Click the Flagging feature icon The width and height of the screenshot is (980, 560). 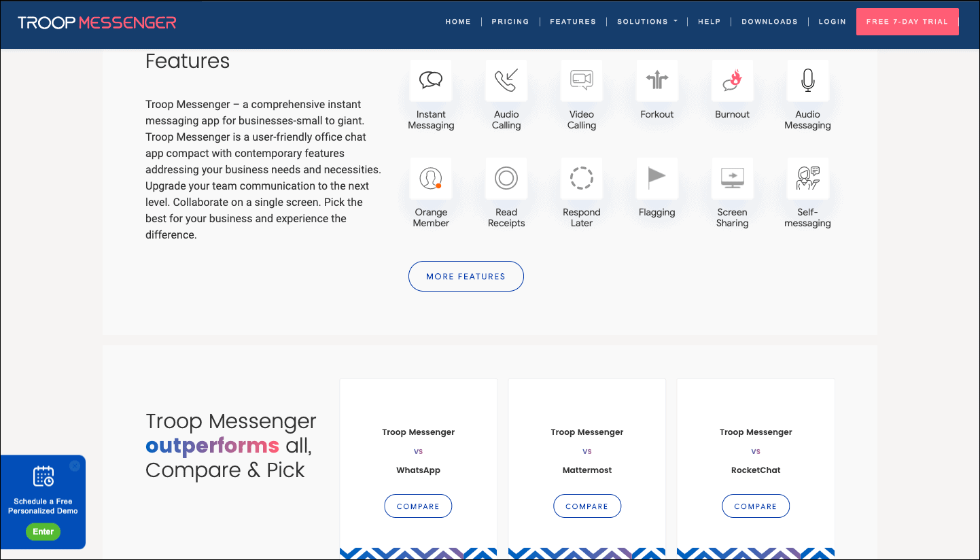tap(657, 177)
